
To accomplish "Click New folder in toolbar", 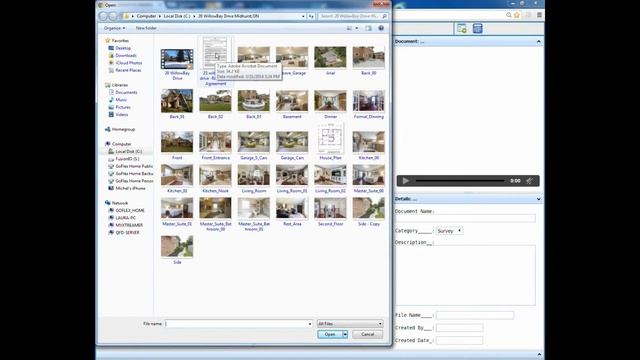I will [146, 28].
